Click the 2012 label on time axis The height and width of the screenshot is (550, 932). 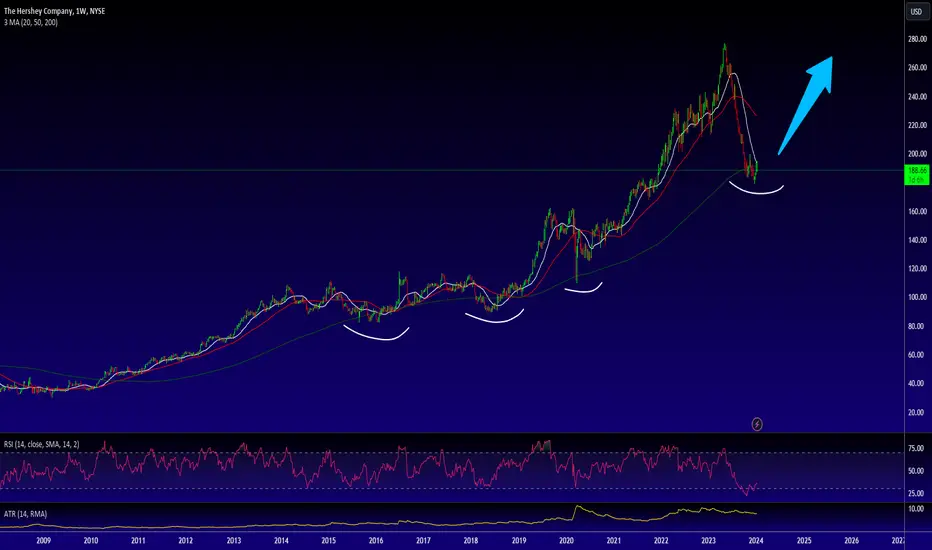point(185,540)
